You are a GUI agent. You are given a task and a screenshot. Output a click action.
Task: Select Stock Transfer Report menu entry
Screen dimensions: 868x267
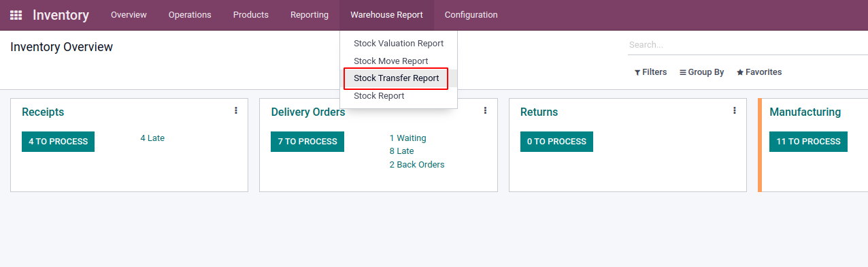(x=397, y=78)
